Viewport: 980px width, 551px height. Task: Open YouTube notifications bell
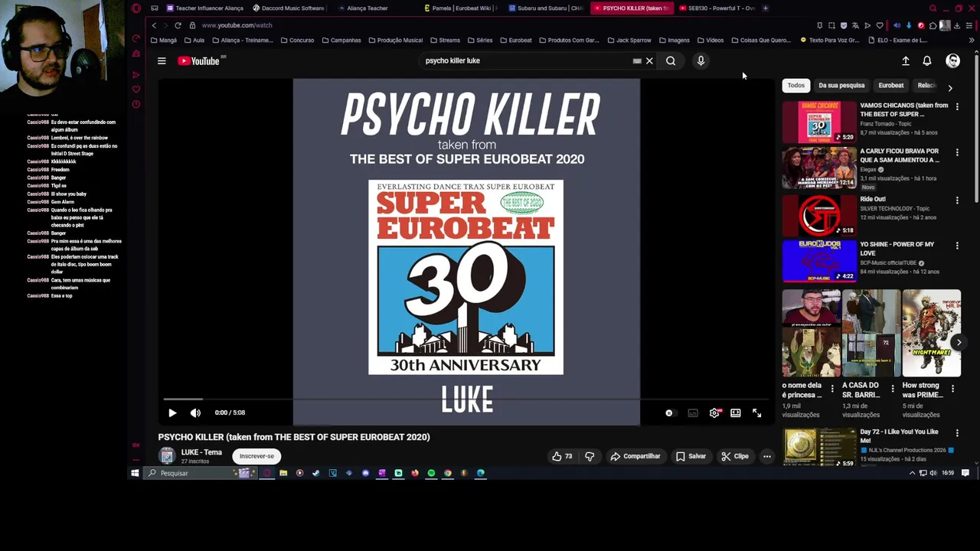927,60
